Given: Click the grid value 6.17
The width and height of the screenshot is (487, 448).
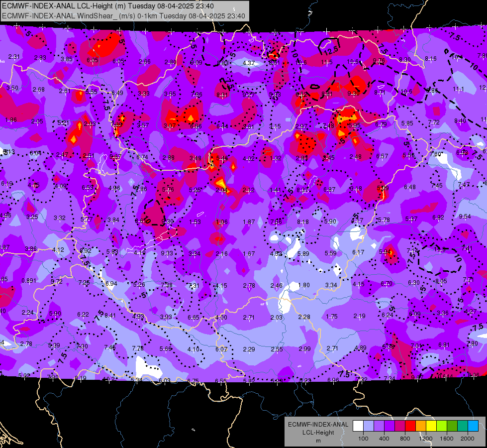Looking at the screenshot, I should [358, 252].
